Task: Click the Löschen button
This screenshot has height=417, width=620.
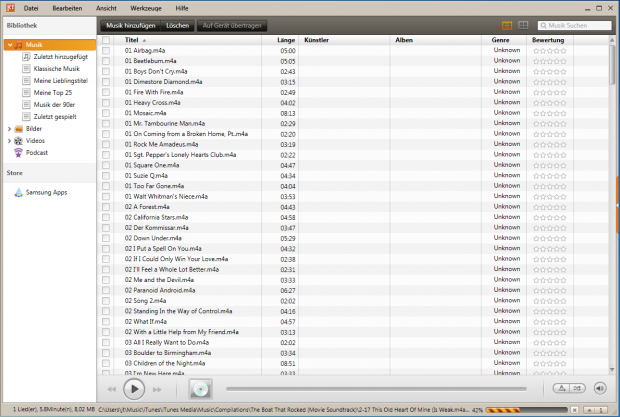Action: pos(178,26)
